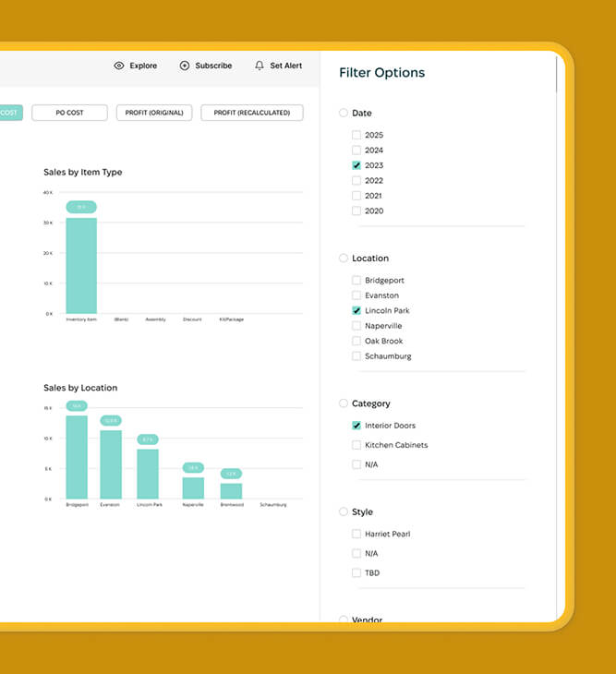The image size is (616, 674).
Task: Disable the Interior Doors category filter
Action: (356, 426)
